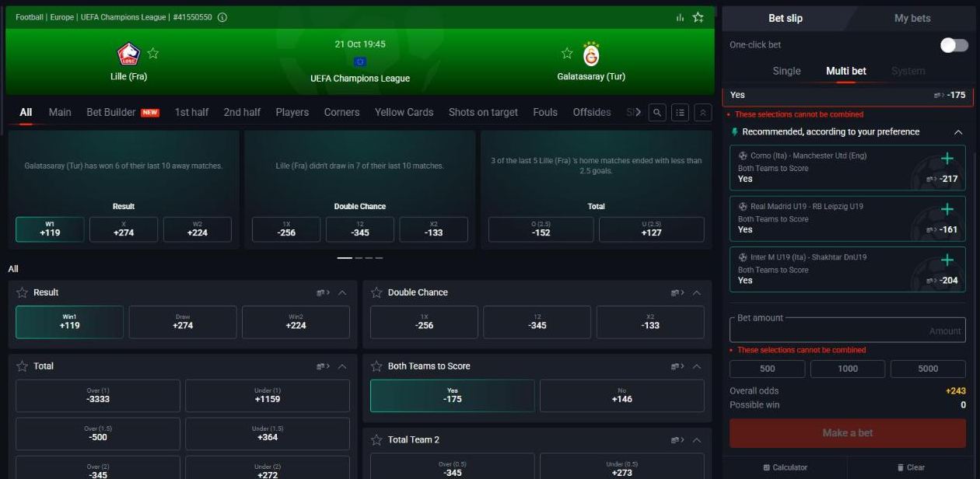The height and width of the screenshot is (479, 980).
Task: Show more market tabs with right arrow
Action: 639,113
